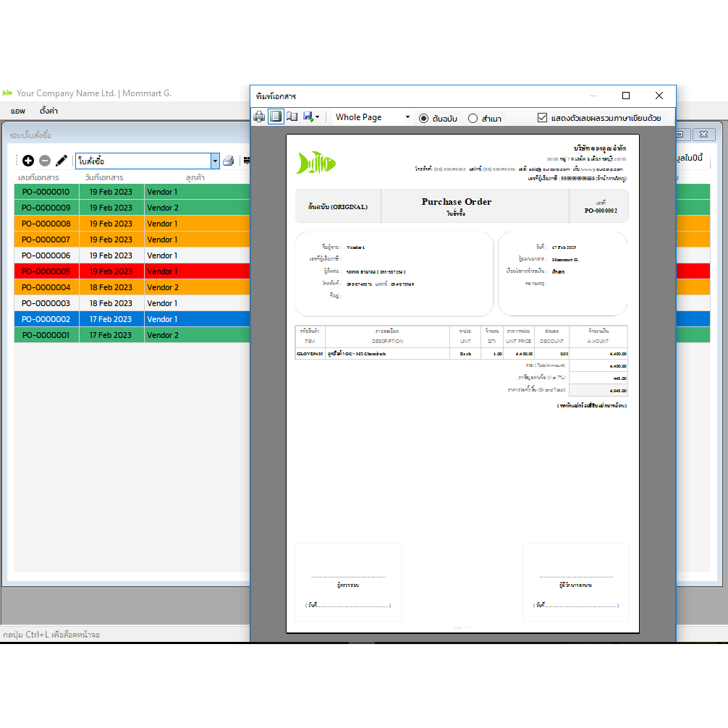This screenshot has height=728, width=728.
Task: Open the export icon's dropdown arrow
Action: click(x=317, y=118)
